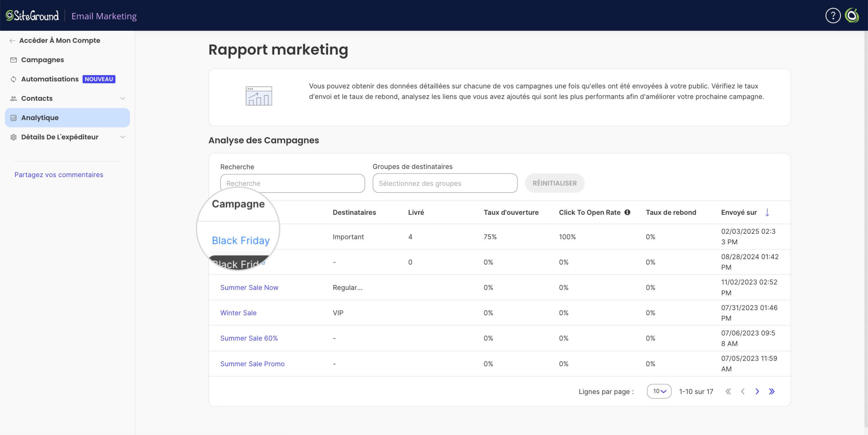Open Sélectionnez des groupes dropdown
Image resolution: width=868 pixels, height=435 pixels.
(445, 183)
